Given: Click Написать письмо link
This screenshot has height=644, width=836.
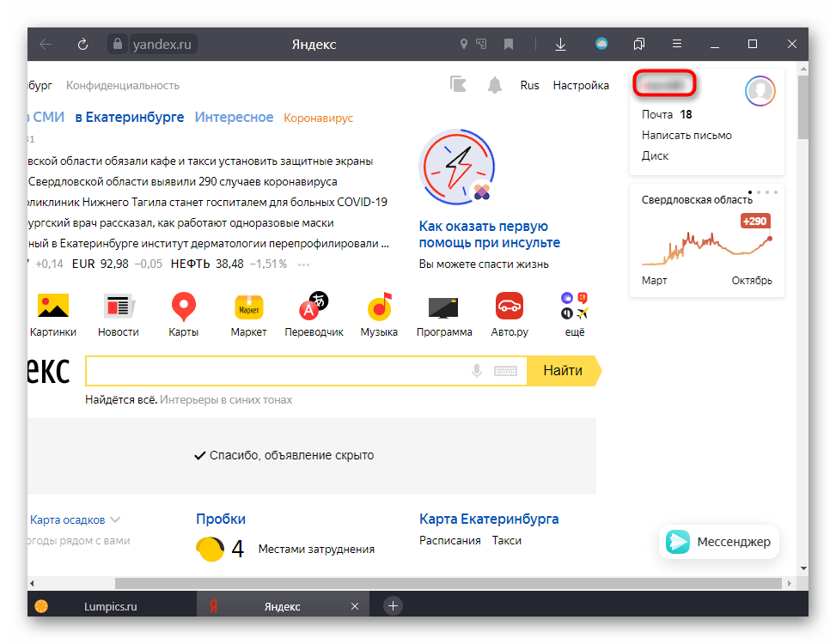Looking at the screenshot, I should [686, 136].
